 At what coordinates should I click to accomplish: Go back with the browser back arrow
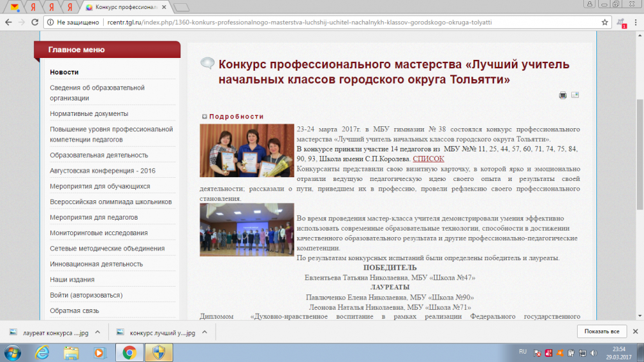[x=8, y=22]
